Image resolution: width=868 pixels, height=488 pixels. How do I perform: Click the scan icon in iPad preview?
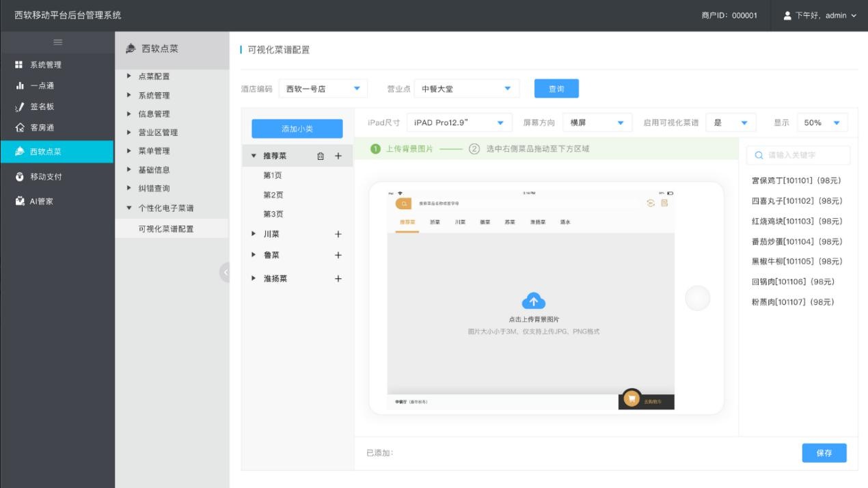pos(651,203)
